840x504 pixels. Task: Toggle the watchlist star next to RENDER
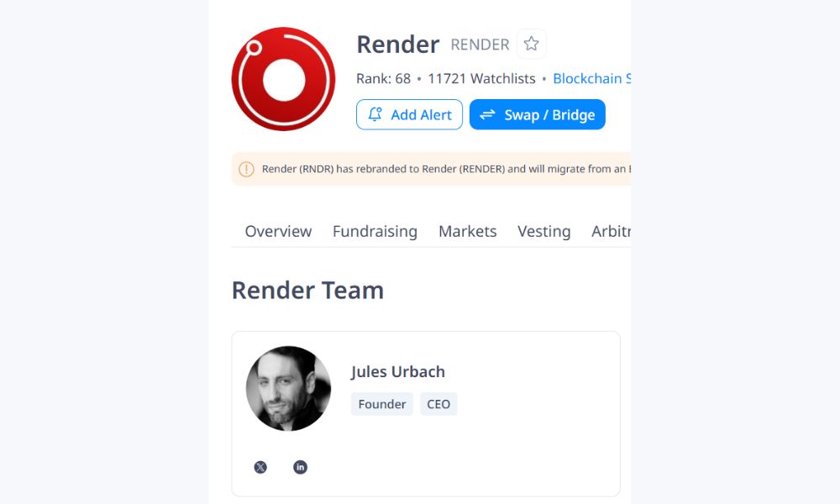coord(531,44)
